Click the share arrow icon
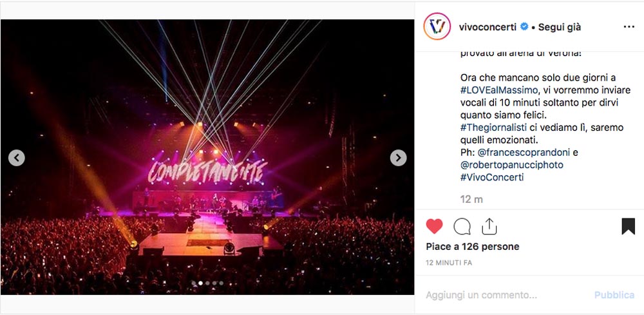 (489, 226)
